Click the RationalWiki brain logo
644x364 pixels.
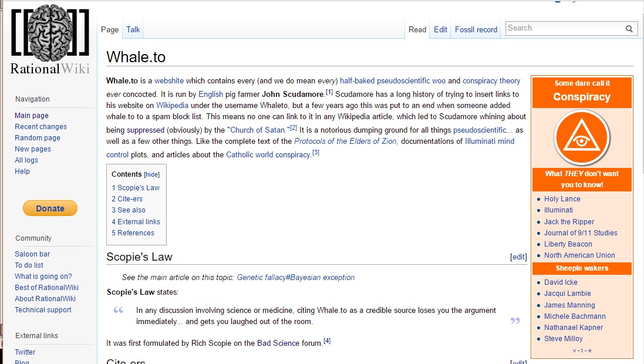(50, 39)
